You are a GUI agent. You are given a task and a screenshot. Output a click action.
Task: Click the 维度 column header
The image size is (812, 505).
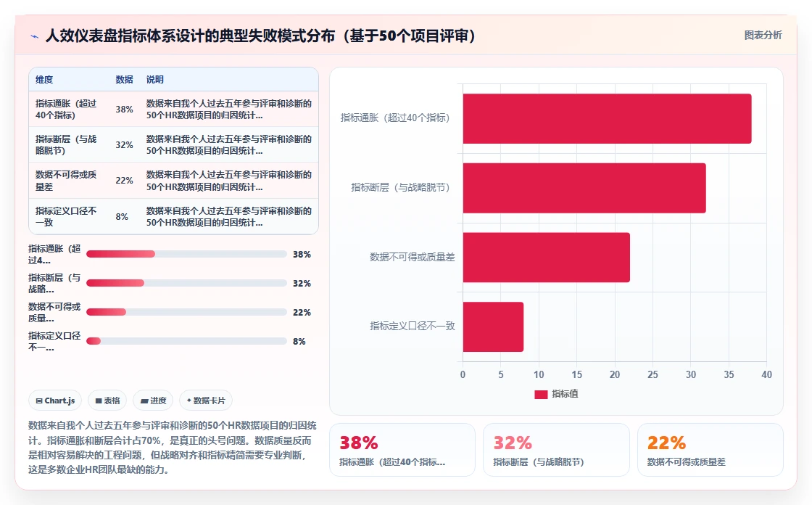[44, 79]
